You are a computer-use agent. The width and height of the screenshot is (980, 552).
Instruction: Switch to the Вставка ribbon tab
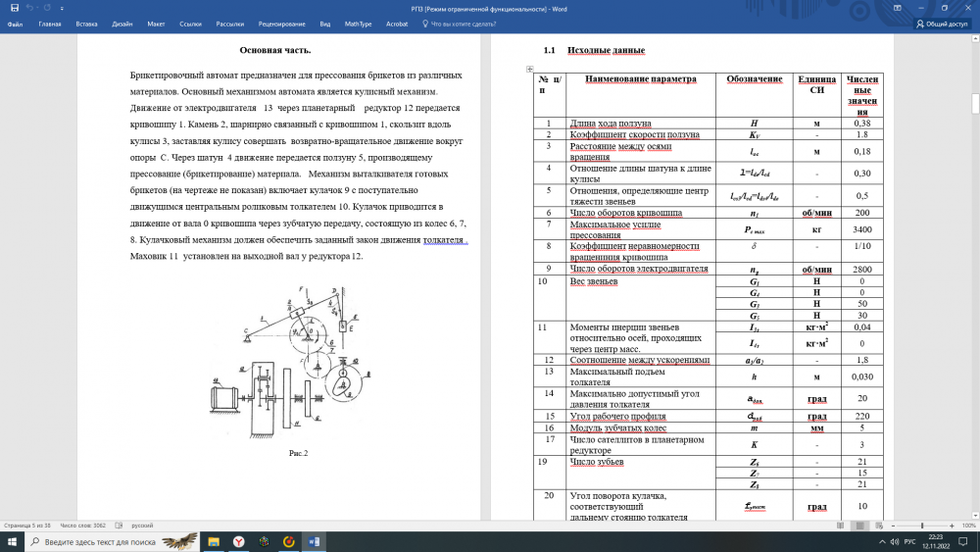[x=86, y=24]
